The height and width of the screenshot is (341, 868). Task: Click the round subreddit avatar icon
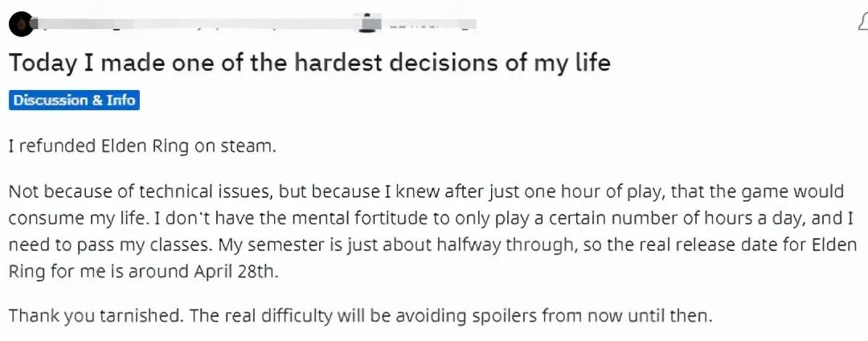(22, 26)
